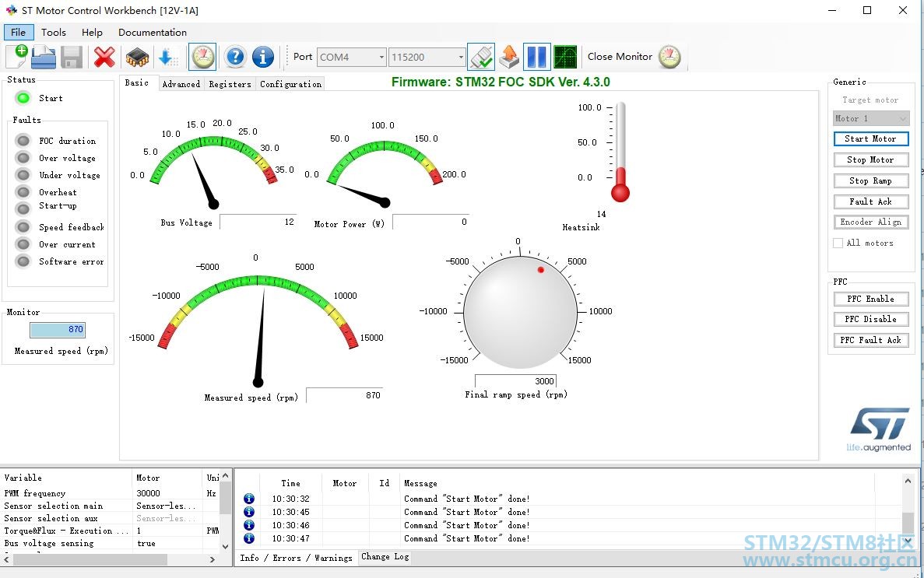Switch to the Configuration tab
924x578 pixels.
290,84
